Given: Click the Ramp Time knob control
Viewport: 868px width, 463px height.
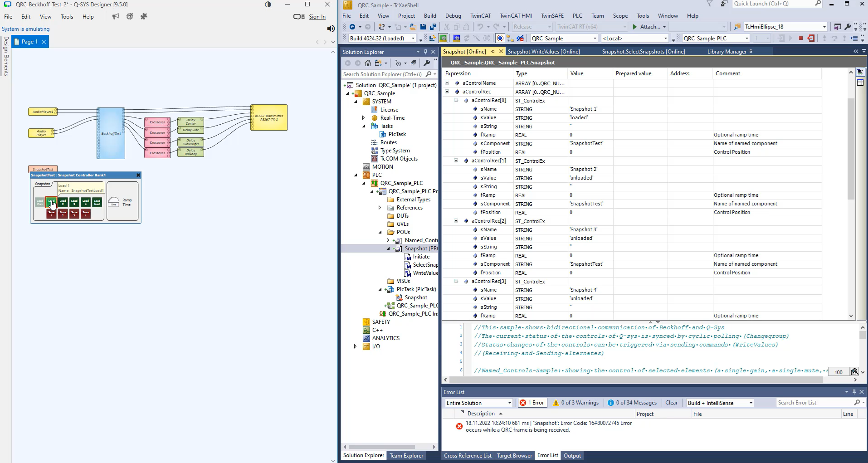Looking at the screenshot, I should (x=114, y=201).
